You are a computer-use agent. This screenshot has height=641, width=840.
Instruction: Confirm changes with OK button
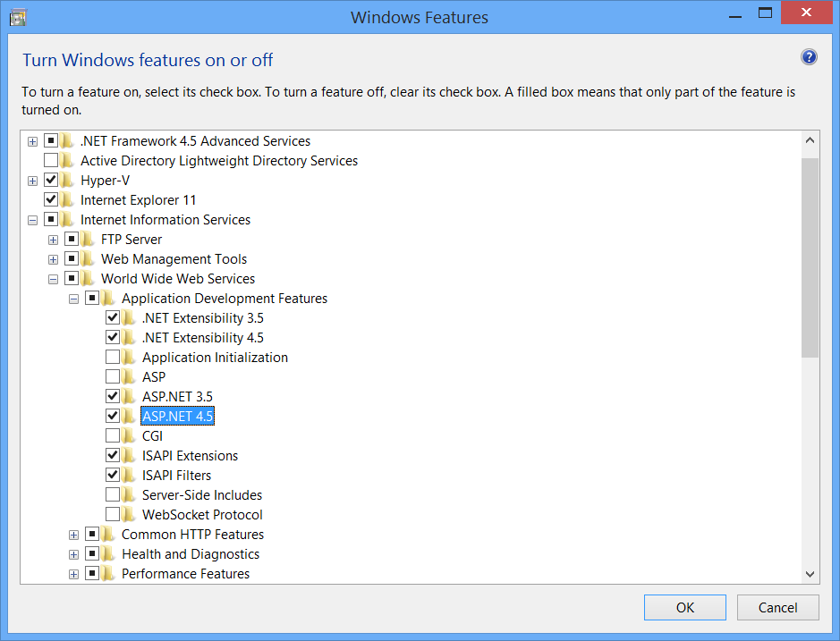pyautogui.click(x=685, y=607)
